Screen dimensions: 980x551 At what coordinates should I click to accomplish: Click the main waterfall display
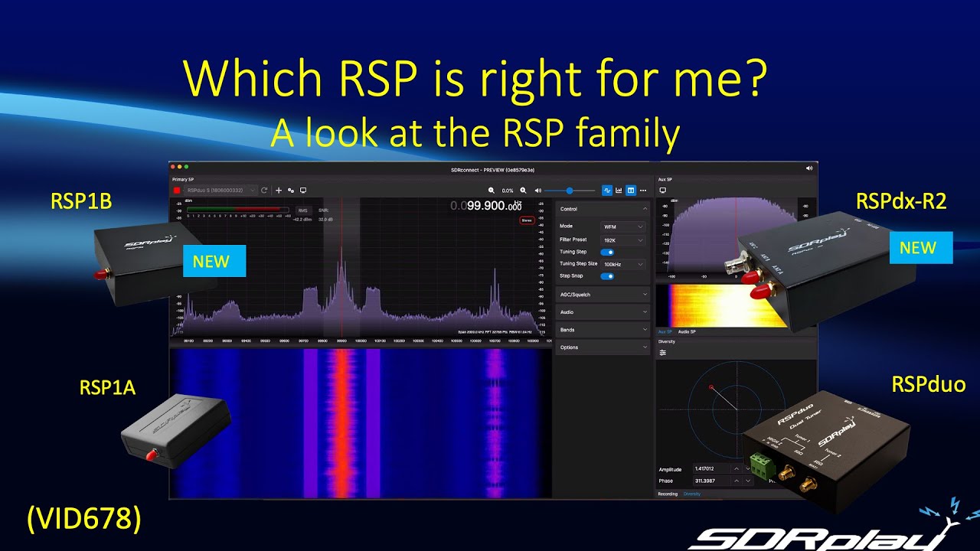point(361,422)
